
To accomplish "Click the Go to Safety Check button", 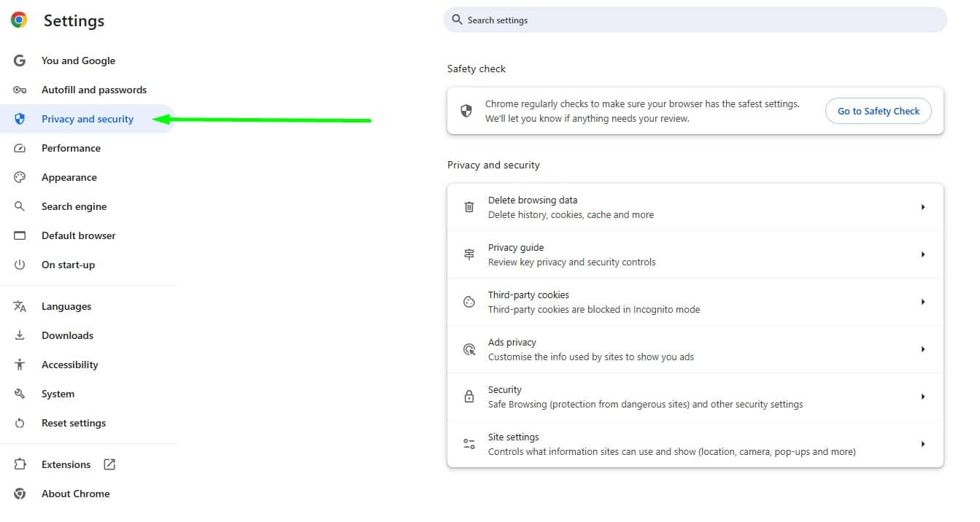I will point(879,111).
